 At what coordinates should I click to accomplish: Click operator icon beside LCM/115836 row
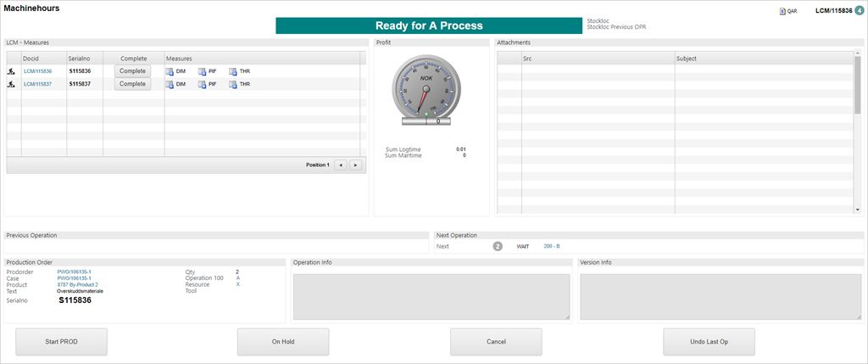pyautogui.click(x=13, y=72)
